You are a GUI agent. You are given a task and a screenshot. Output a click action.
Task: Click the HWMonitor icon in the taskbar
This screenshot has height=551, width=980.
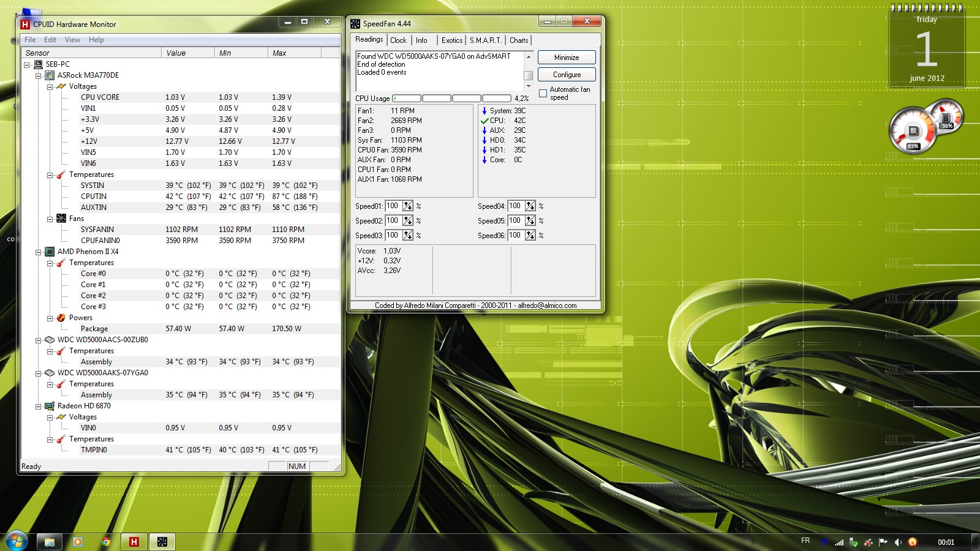pyautogui.click(x=134, y=542)
